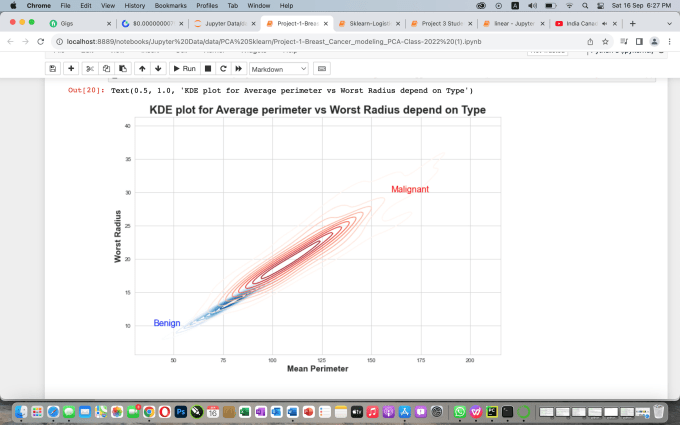Switch to the Project 3 Student tab
This screenshot has height=425, width=680.
(442, 23)
